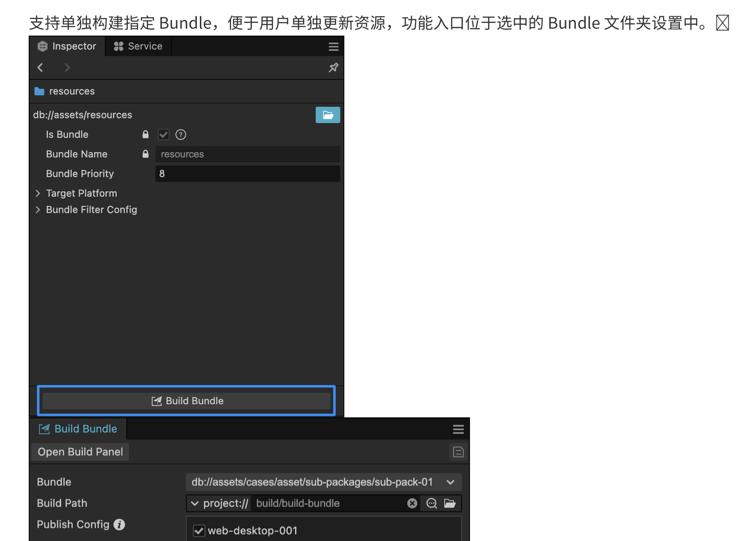This screenshot has height=541, width=756.
Task: Open the project:// protocol dropdown
Action: point(219,503)
